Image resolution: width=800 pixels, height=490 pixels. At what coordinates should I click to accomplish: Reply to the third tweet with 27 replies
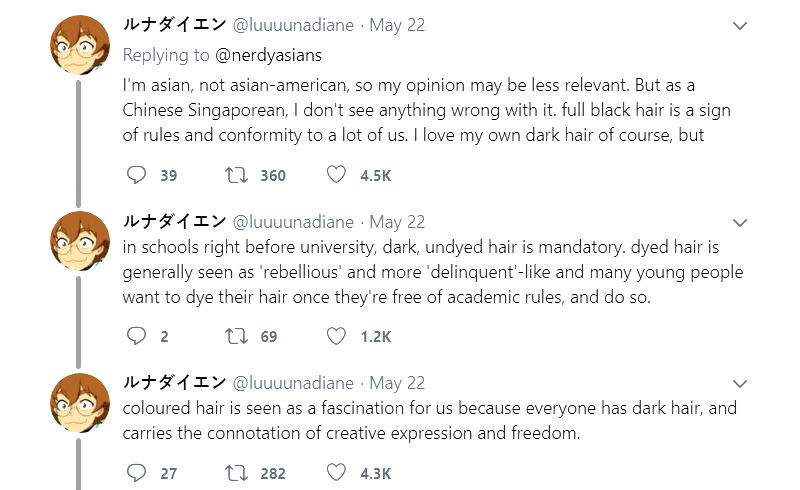click(x=137, y=473)
